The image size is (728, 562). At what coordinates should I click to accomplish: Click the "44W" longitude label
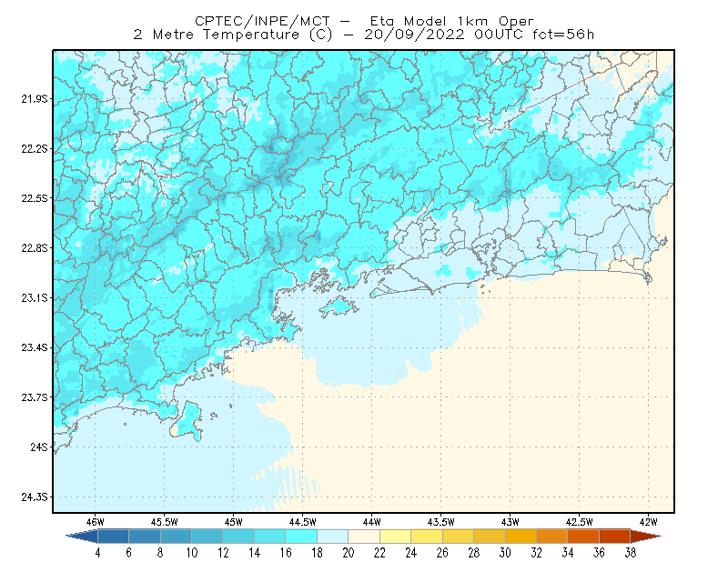(372, 522)
